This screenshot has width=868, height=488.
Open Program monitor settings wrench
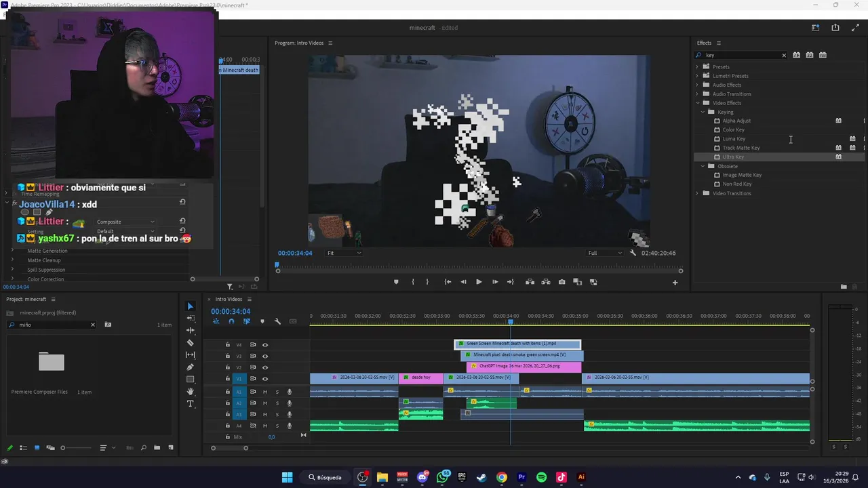633,253
